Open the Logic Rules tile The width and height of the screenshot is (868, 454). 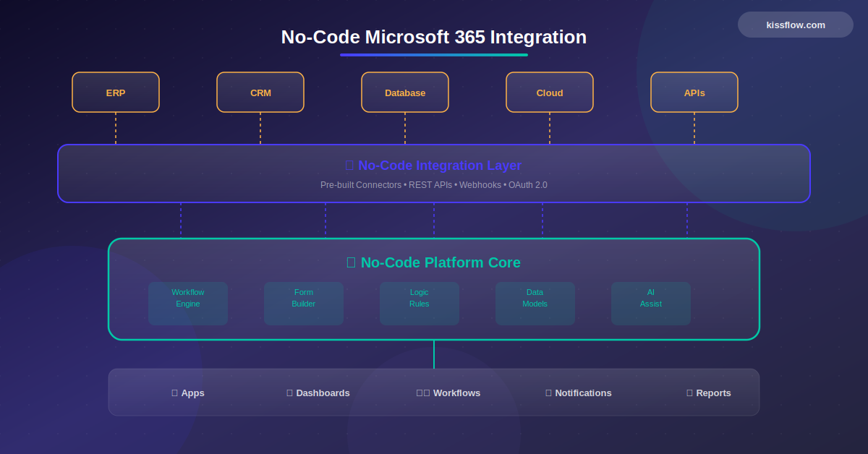[420, 304]
